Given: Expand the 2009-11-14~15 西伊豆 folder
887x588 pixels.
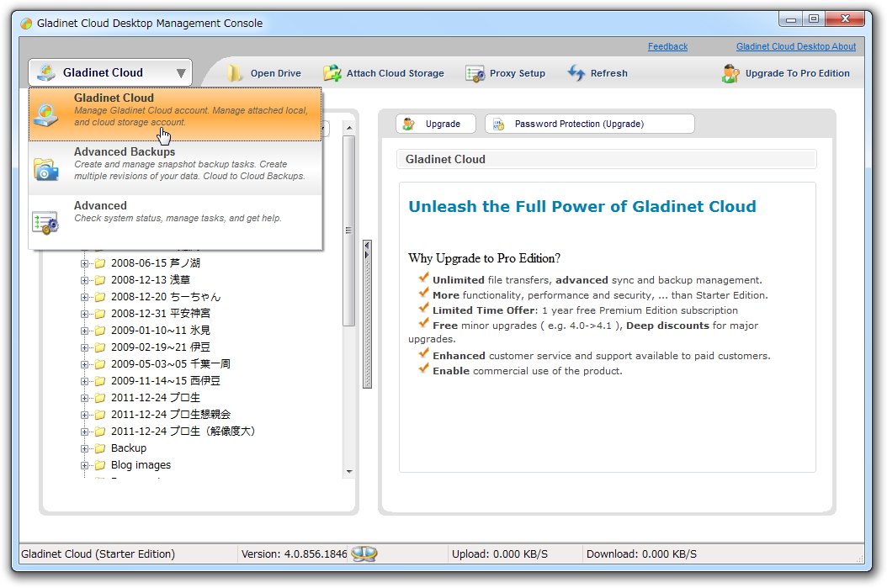Looking at the screenshot, I should point(84,381).
